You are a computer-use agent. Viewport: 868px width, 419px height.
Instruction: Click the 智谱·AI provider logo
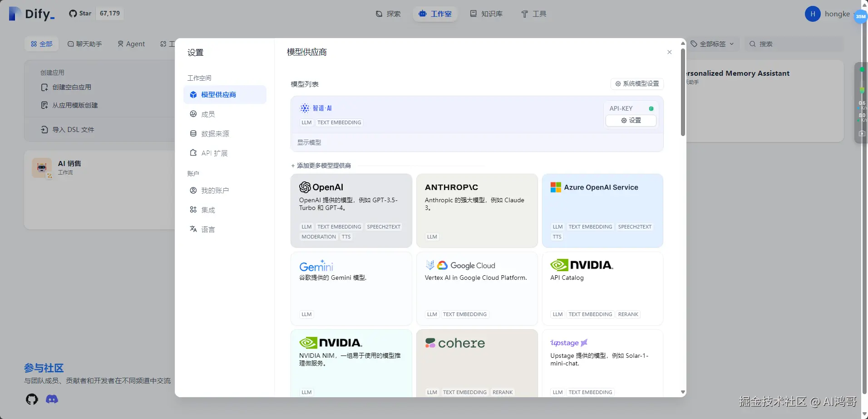click(x=316, y=108)
